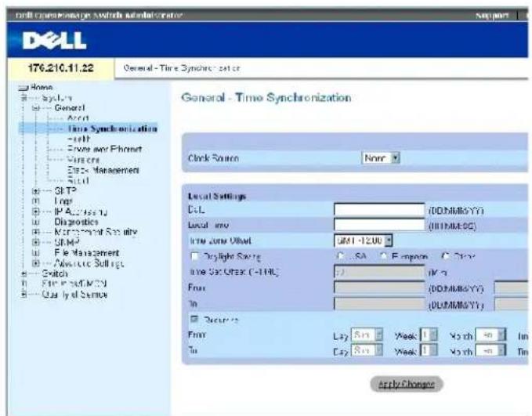This screenshot has height=416, width=532.
Task: Collapse the General tree node
Action: [35, 108]
